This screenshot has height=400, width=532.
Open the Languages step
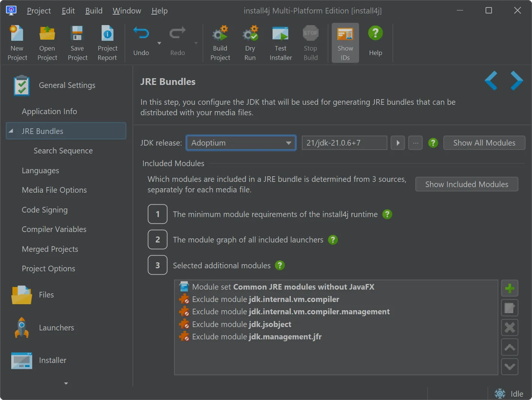[40, 171]
